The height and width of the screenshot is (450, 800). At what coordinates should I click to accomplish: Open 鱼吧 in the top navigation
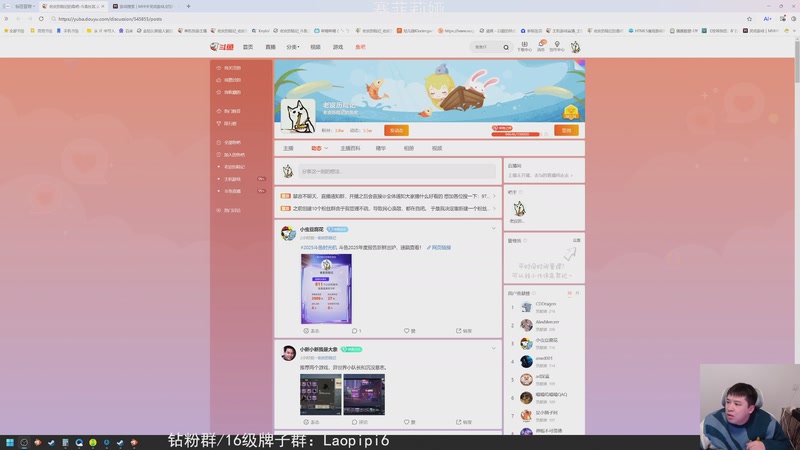coord(360,47)
